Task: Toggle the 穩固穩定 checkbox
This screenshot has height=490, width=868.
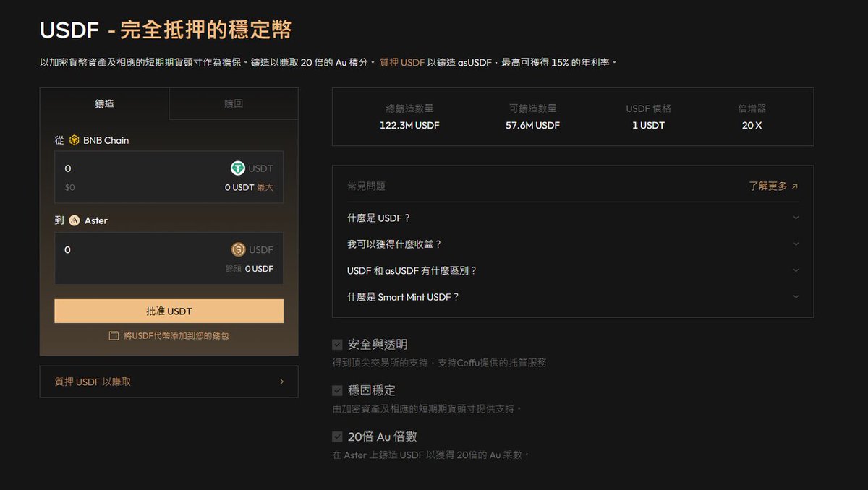Action: (x=337, y=390)
